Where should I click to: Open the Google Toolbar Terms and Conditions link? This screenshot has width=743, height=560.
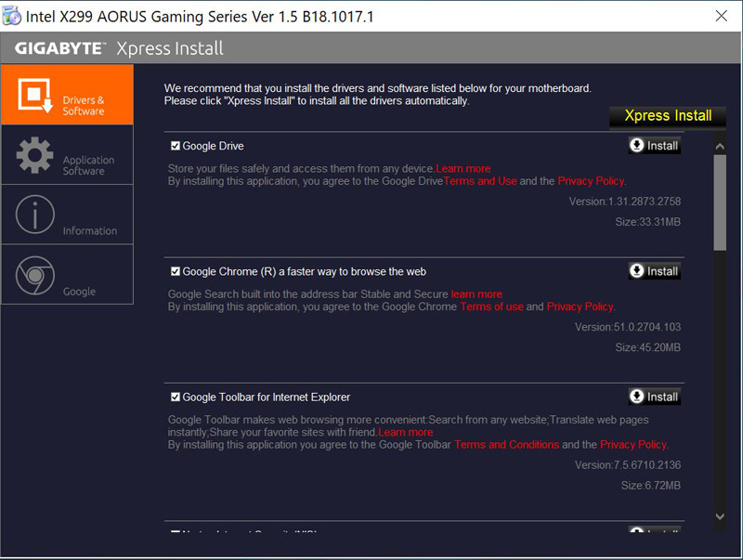click(x=506, y=445)
